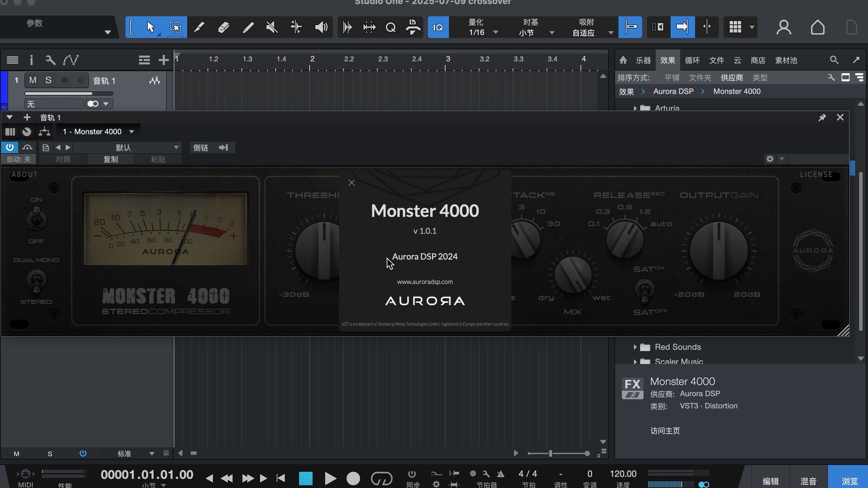868x488 pixels.
Task: Flip the ON/OFF switch on compressor
Action: [36, 219]
